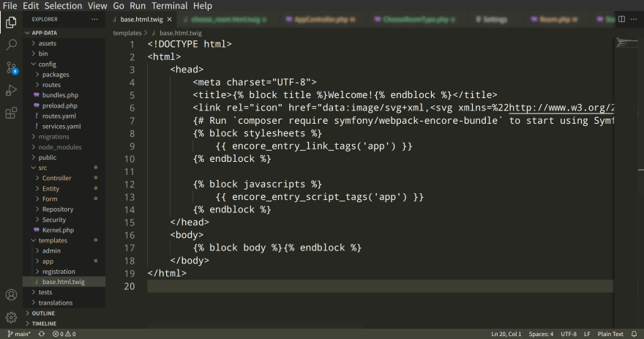Open Kernel.php file
Viewport: 644px width, 339px height.
[x=58, y=230]
